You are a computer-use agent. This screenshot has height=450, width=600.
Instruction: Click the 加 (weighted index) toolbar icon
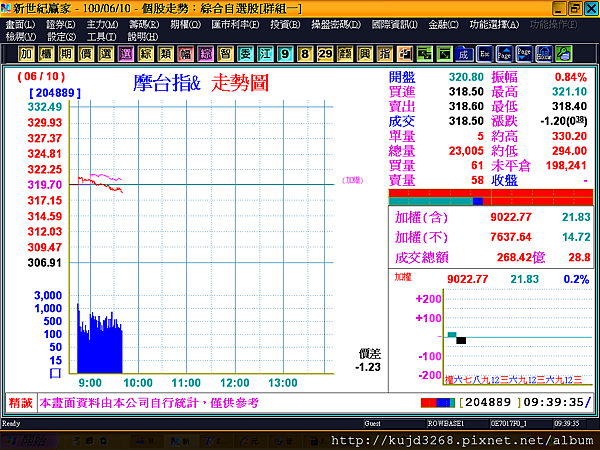[x=26, y=54]
